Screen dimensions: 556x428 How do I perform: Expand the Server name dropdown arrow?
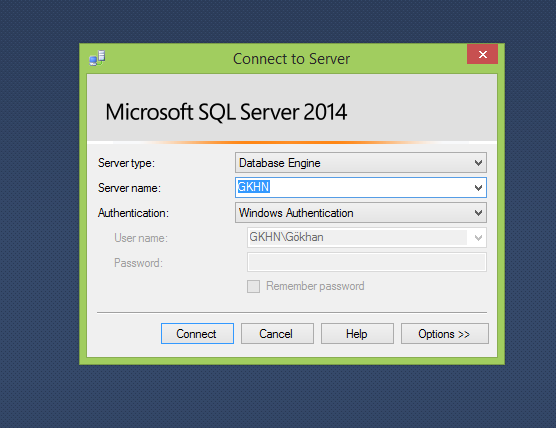478,188
